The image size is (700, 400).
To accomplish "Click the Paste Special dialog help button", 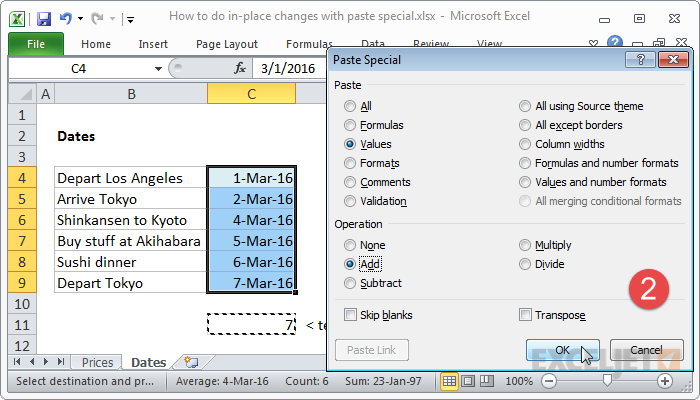I will click(x=641, y=60).
